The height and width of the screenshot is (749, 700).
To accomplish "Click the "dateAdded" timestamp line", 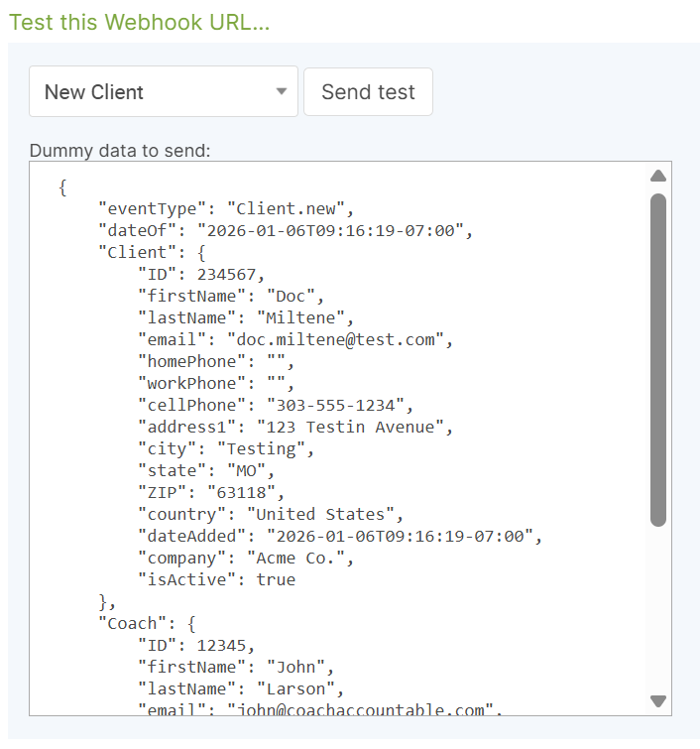I will tap(339, 536).
